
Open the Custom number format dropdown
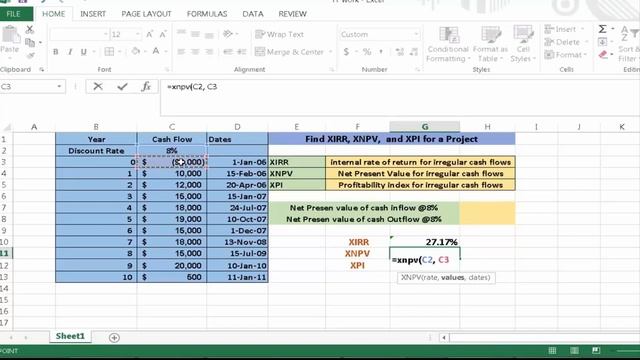click(416, 34)
